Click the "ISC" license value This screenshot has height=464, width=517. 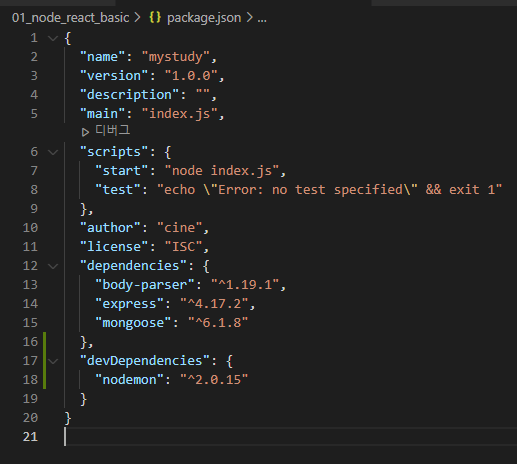184,247
